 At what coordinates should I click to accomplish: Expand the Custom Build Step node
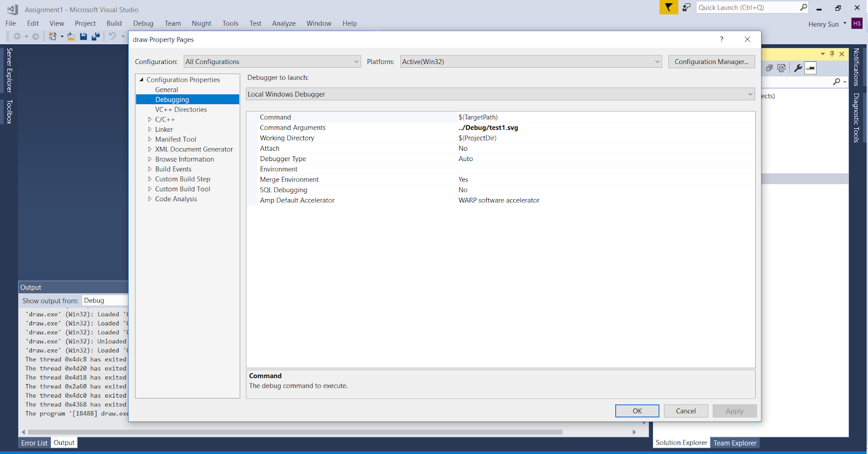150,179
